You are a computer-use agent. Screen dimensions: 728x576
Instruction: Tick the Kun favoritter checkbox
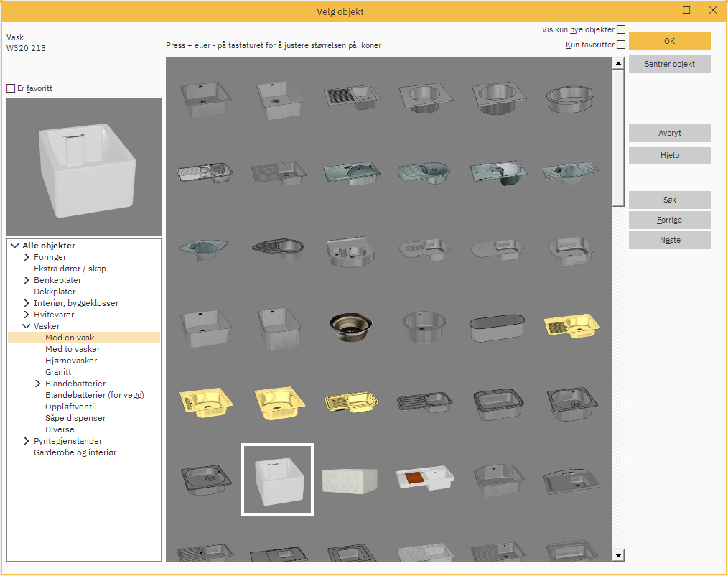[621, 45]
